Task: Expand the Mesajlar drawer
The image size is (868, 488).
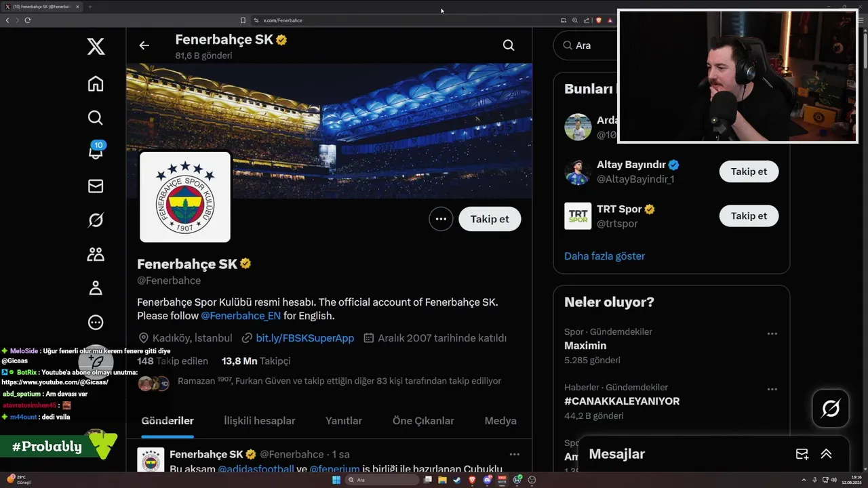Action: coord(826,454)
